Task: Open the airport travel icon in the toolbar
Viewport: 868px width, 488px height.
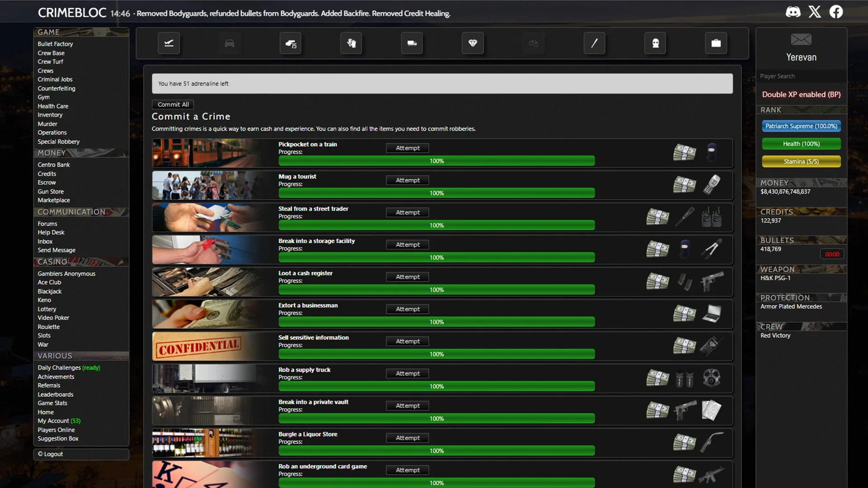Action: coord(169,43)
